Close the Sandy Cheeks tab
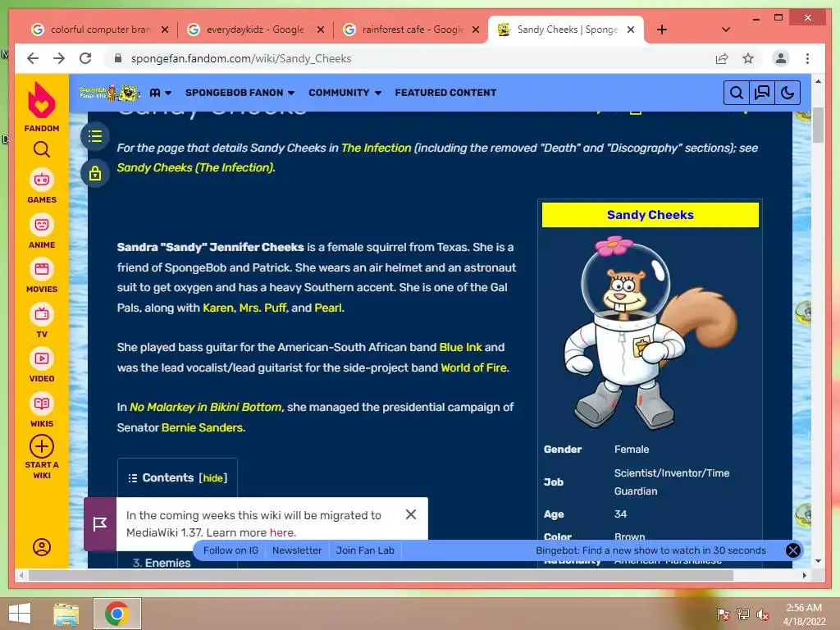The width and height of the screenshot is (840, 630). coord(631,30)
